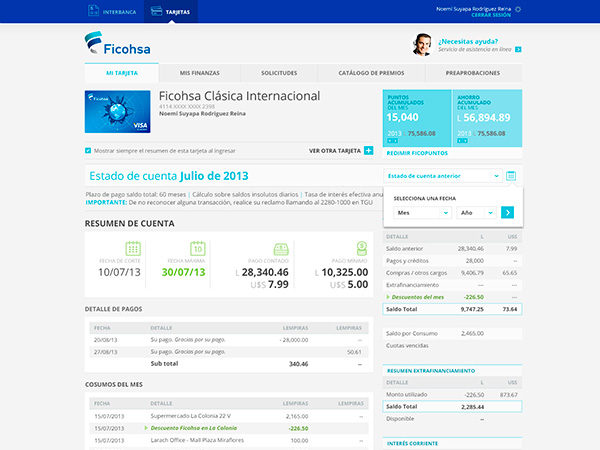Screen dimensions: 600x450
Task: Click pager icon under Ahorro acumulado 2013
Action: click(x=462, y=141)
